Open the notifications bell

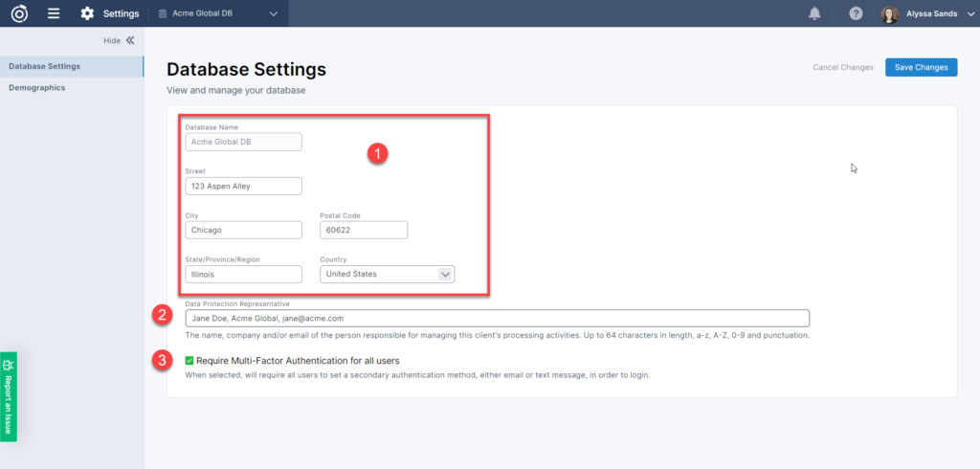click(x=814, y=13)
